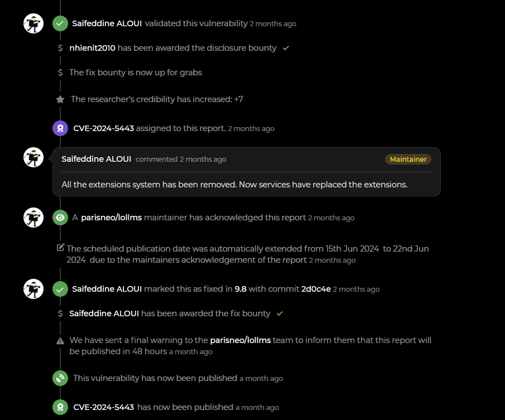
Task: Click the Maintainer badge on the comment
Action: coord(408,160)
